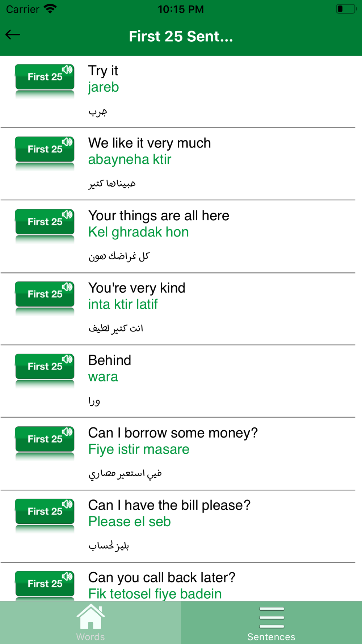
Task: Tap the back arrow in the header
Action: tap(13, 35)
